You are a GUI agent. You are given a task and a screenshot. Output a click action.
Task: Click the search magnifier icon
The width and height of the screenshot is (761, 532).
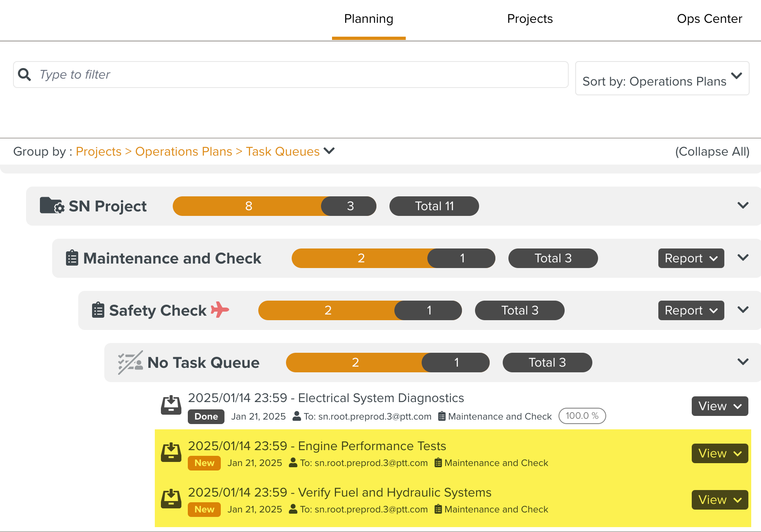(24, 75)
